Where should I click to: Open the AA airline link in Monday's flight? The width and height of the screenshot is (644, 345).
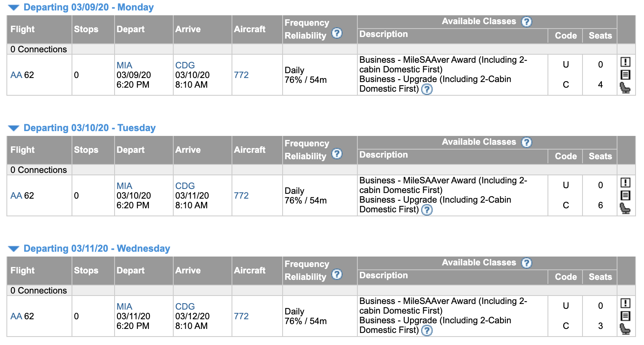(x=16, y=75)
